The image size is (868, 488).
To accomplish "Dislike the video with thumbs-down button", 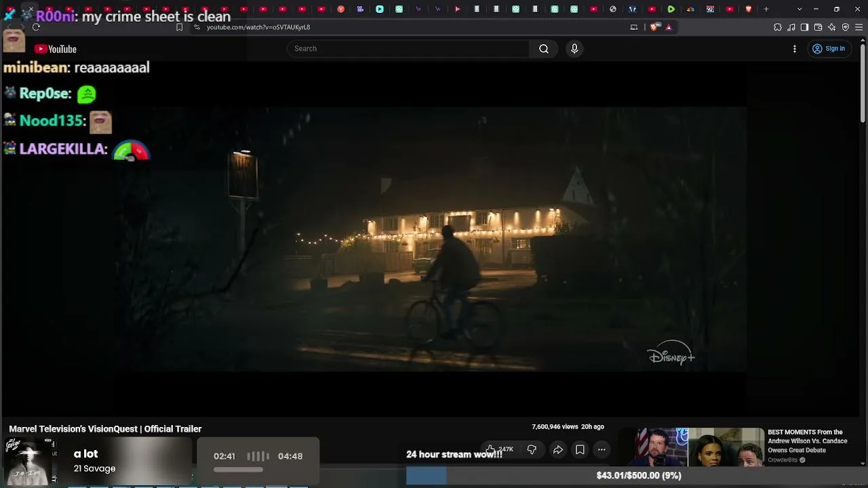I will pos(532,449).
